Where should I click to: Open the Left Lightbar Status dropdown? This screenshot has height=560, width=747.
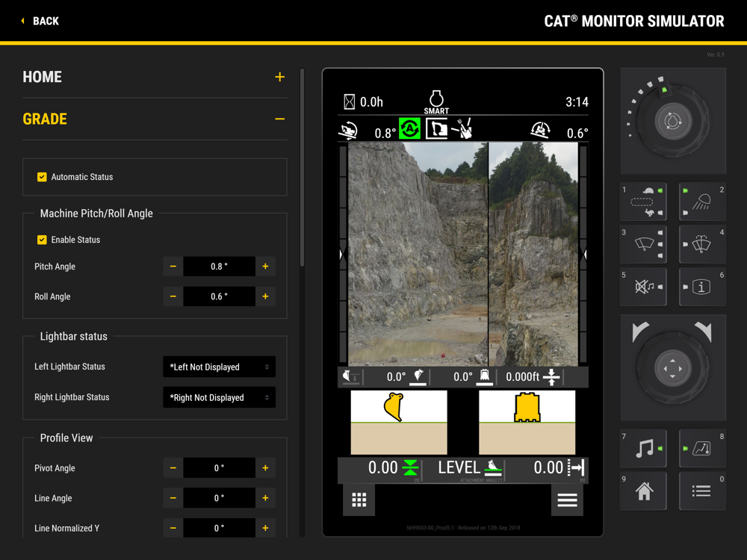[219, 367]
